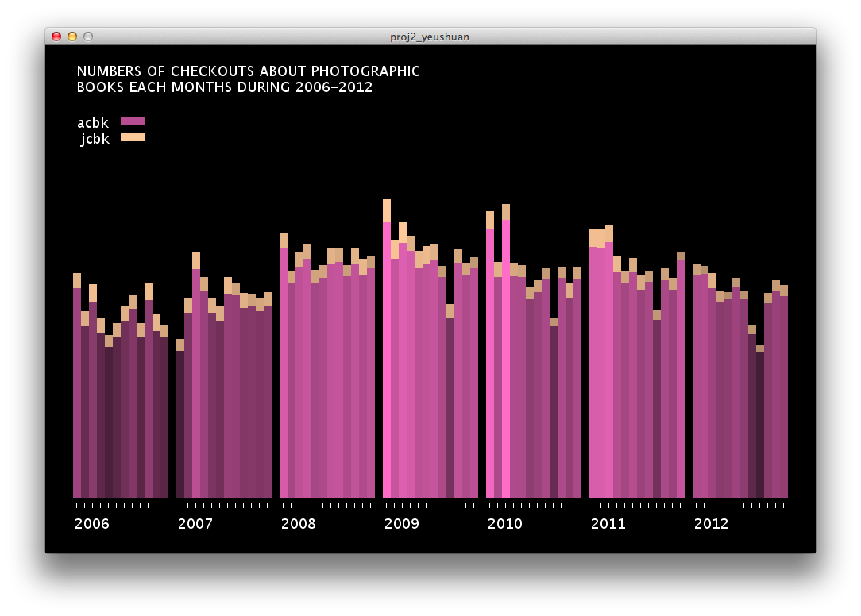Click the acbk purple legend swatch
861x616 pixels.
tap(132, 121)
